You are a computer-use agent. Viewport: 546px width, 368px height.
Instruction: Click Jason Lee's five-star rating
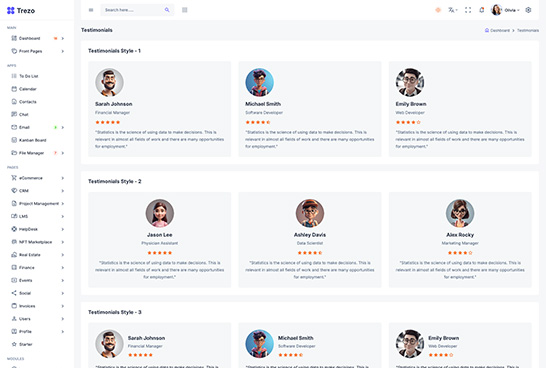159,253
